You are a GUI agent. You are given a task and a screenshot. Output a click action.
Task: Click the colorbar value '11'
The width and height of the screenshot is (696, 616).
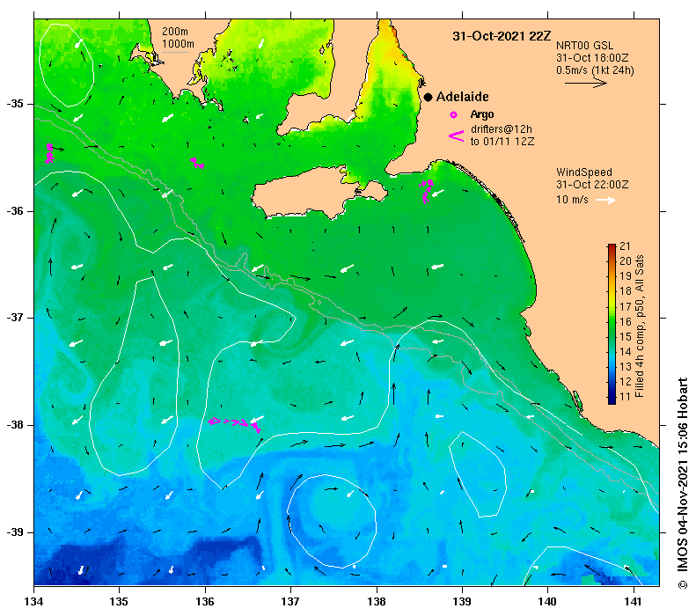coord(625,396)
